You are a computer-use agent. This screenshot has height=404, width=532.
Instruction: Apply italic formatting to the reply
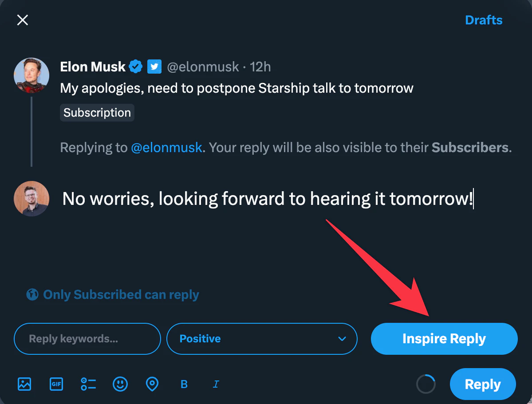point(216,384)
